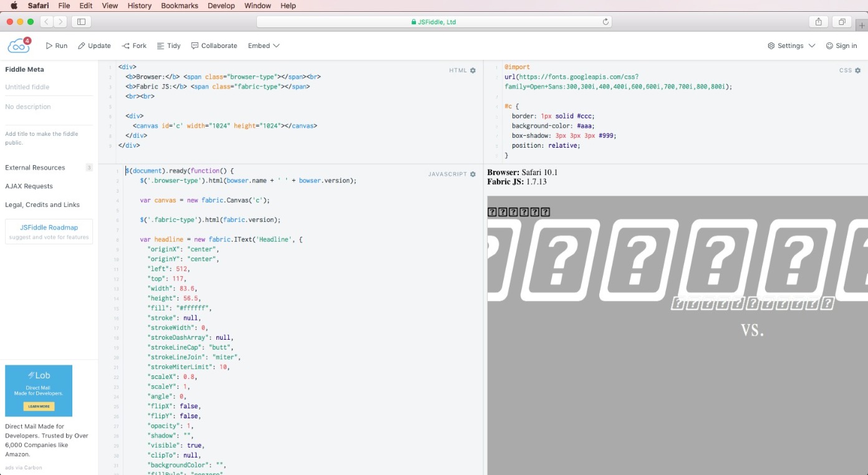Image resolution: width=868 pixels, height=475 pixels.
Task: Open JavaScript panel settings gear
Action: point(473,174)
